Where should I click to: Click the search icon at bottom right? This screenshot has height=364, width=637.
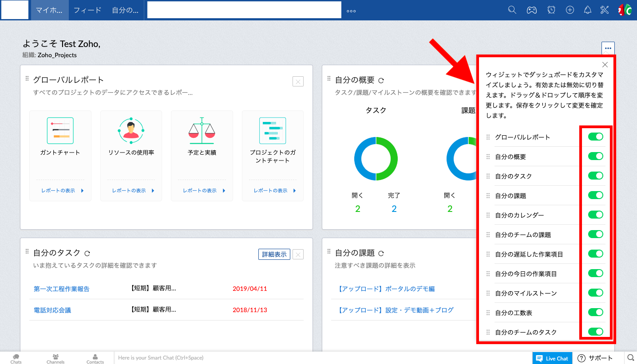630,358
